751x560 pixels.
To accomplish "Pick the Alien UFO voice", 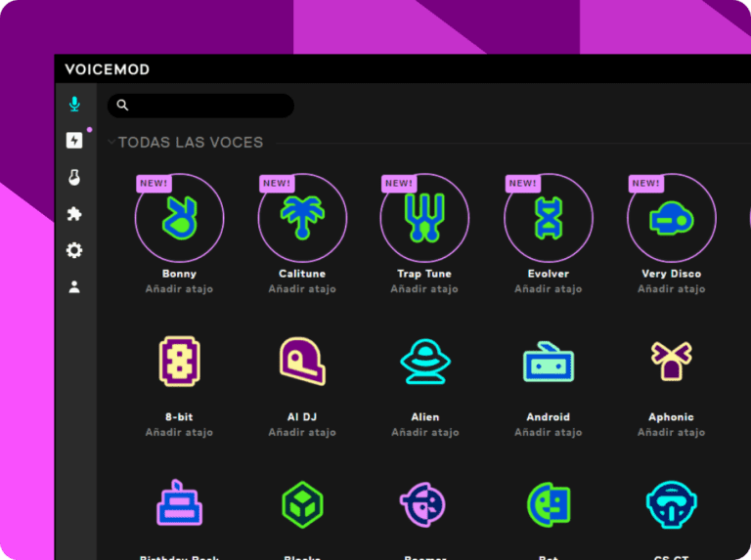I will click(x=424, y=362).
